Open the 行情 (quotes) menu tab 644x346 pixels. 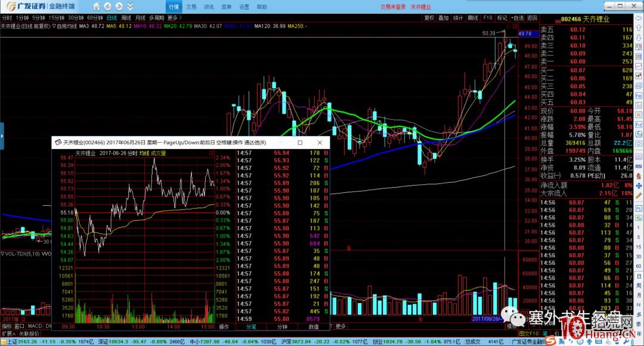174,7
